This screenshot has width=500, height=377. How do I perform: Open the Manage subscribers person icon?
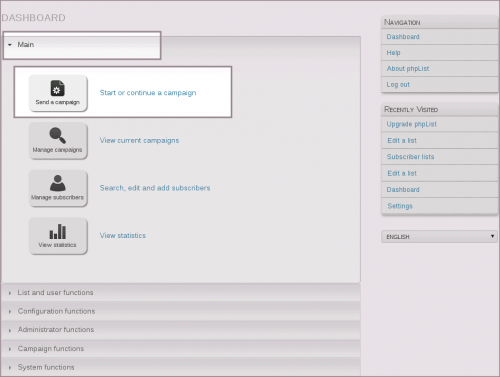(x=58, y=188)
